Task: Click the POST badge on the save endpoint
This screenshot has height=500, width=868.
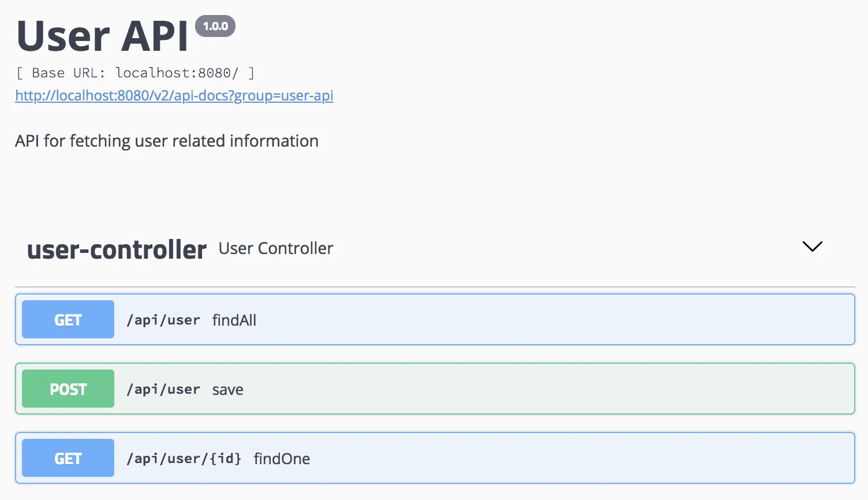Action: [68, 389]
